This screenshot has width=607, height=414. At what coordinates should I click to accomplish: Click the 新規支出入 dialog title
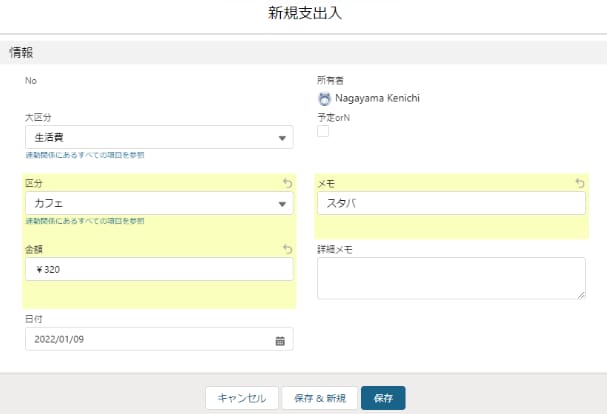coord(305,13)
